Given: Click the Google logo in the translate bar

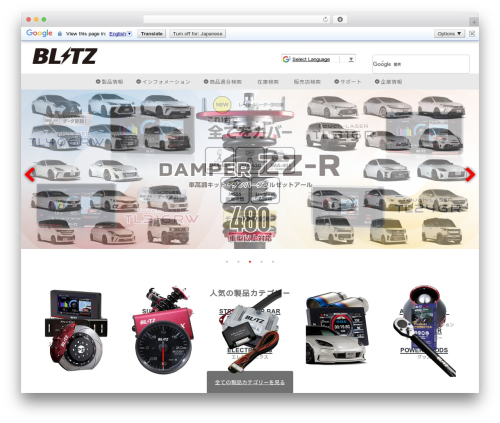Looking at the screenshot, I should [39, 33].
